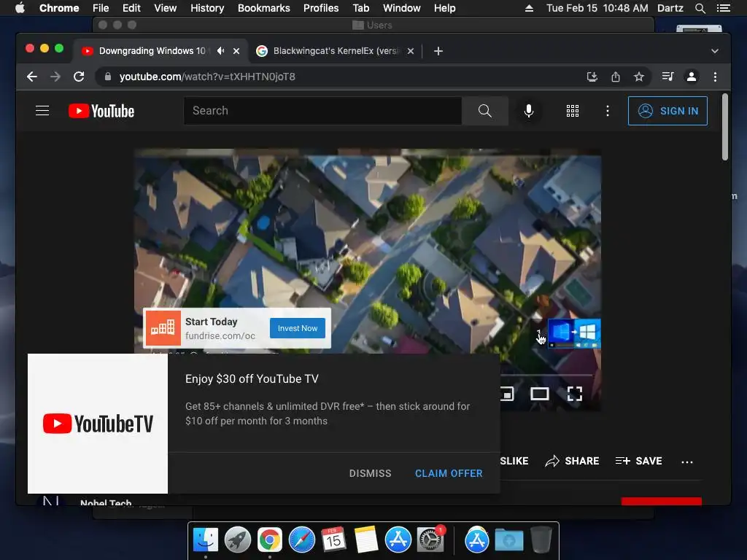Open the Apple menu
747x560 pixels.
point(20,8)
